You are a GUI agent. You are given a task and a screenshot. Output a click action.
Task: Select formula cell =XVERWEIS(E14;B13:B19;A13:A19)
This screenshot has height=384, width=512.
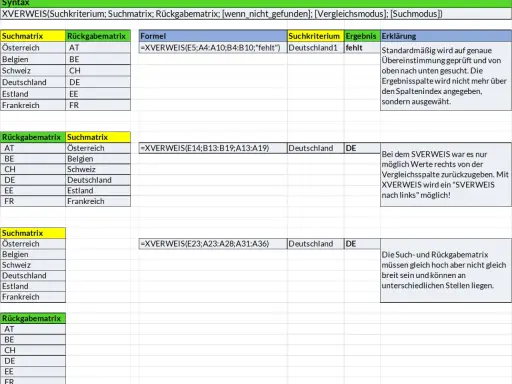213,148
